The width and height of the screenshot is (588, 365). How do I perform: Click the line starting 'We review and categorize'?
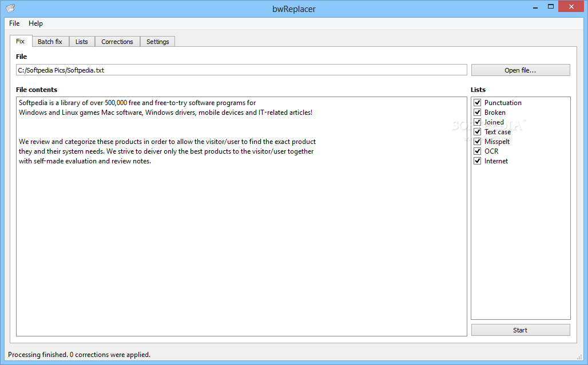tap(167, 142)
